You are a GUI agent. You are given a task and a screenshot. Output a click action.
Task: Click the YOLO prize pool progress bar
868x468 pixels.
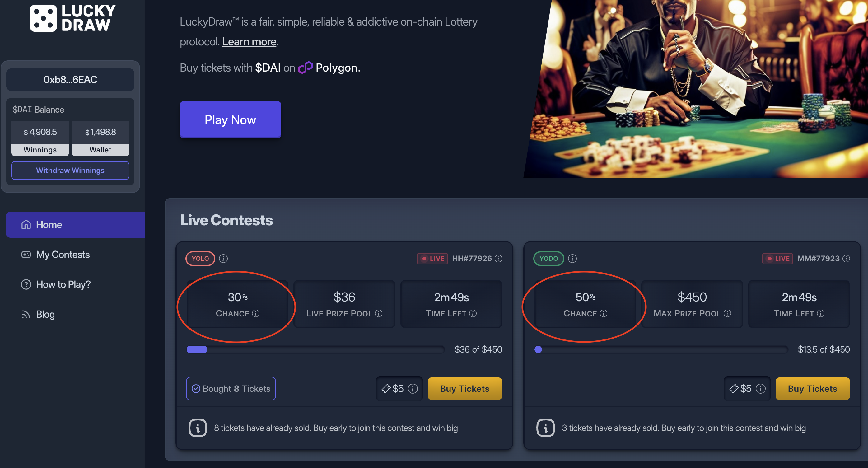click(315, 349)
